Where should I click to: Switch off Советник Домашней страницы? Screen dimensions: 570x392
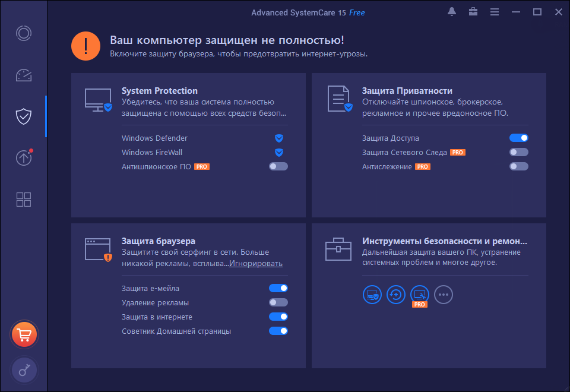pyautogui.click(x=278, y=331)
